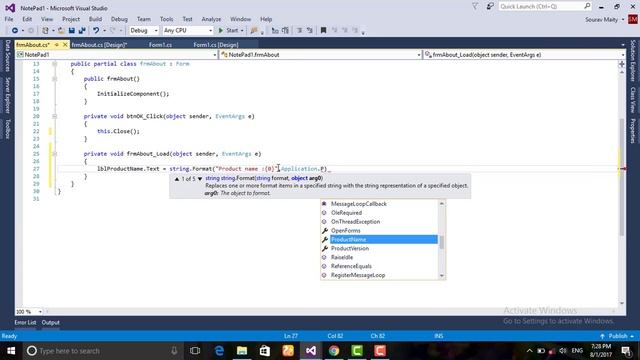This screenshot has width=640, height=360.
Task: Select RegisterMessageLoop in IntelliSense list
Action: coord(379,276)
